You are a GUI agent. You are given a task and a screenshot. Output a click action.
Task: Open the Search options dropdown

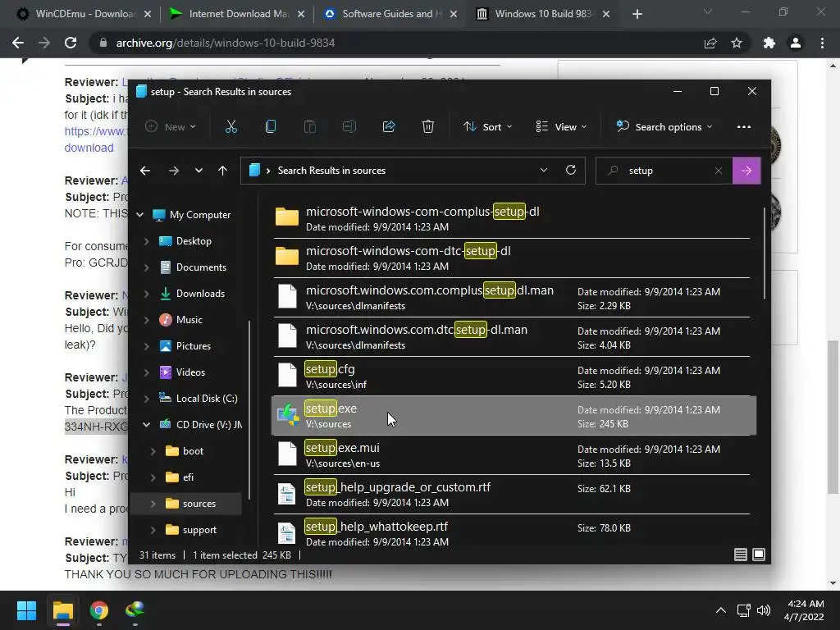664,127
